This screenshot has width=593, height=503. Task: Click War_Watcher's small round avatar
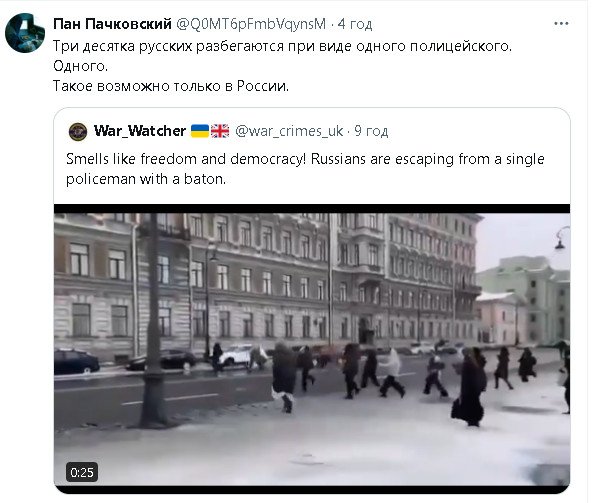point(78,132)
